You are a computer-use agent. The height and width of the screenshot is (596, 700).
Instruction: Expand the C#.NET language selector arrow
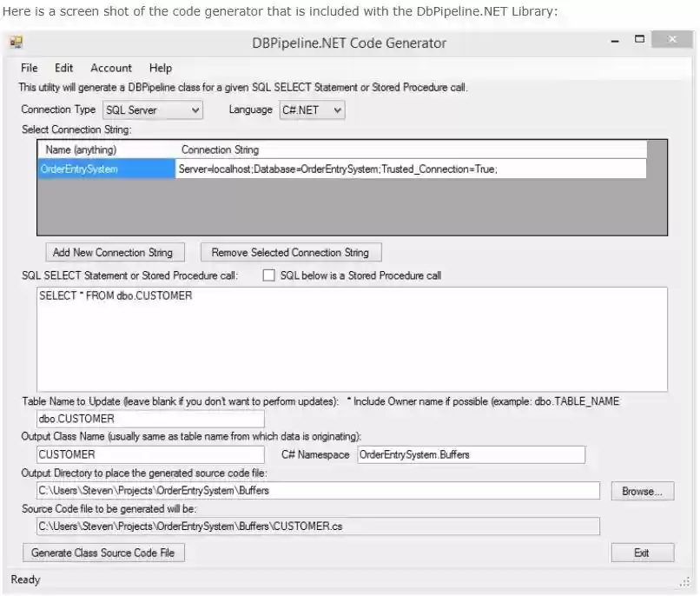pyautogui.click(x=335, y=109)
